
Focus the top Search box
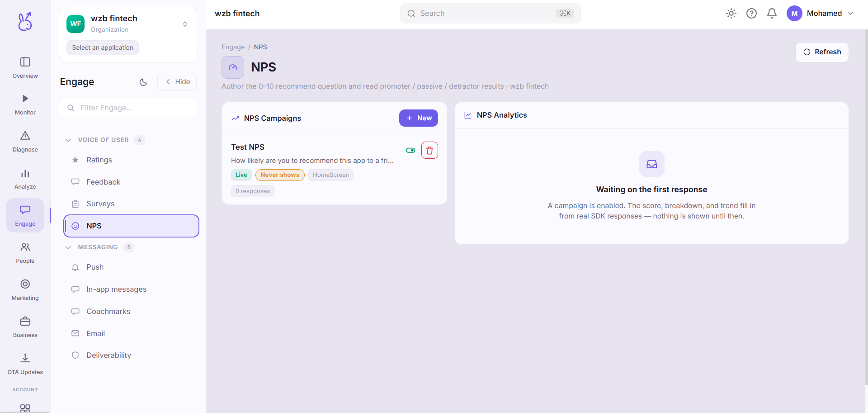(490, 14)
